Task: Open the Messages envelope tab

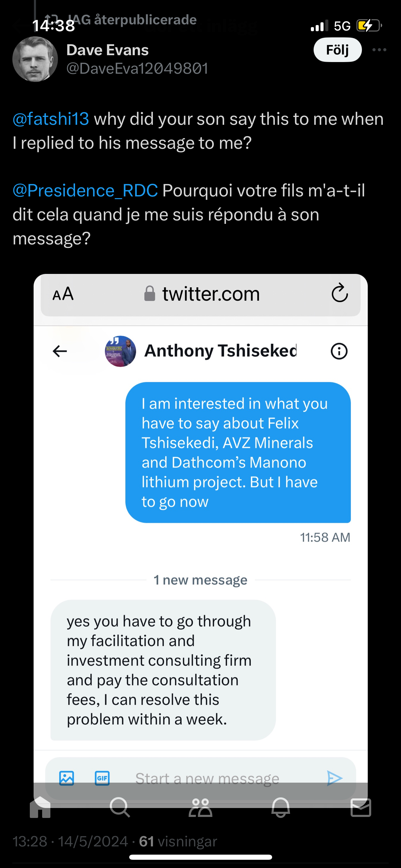Action: point(361,807)
